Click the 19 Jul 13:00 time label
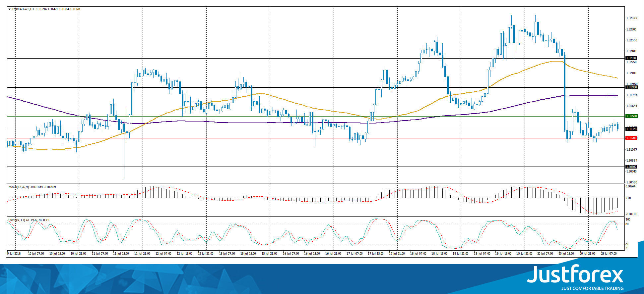The width and height of the screenshot is (644, 294). point(503,254)
